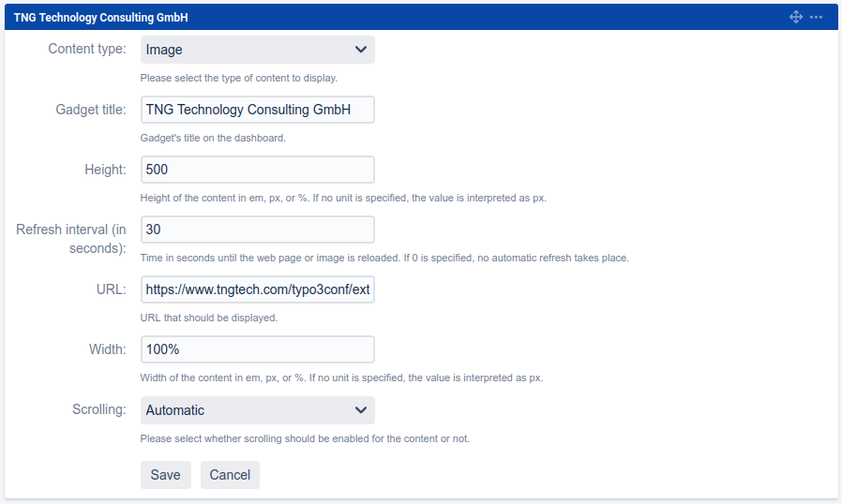
Task: Click the "Refresh interval (in seconds):" label
Action: 71,239
